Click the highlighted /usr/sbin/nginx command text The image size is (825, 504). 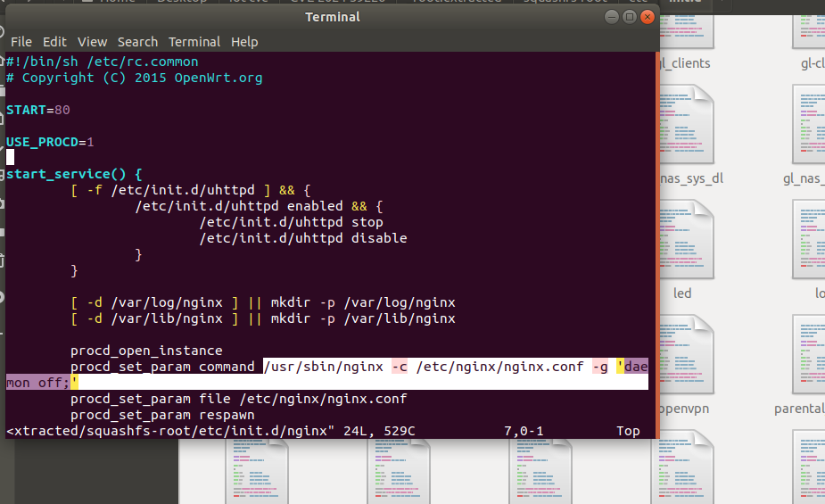click(325, 367)
